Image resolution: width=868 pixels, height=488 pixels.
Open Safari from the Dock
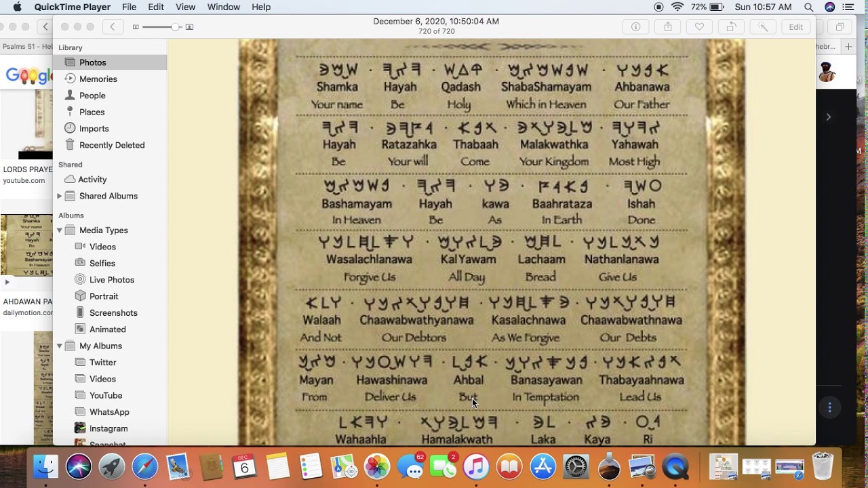tap(145, 467)
